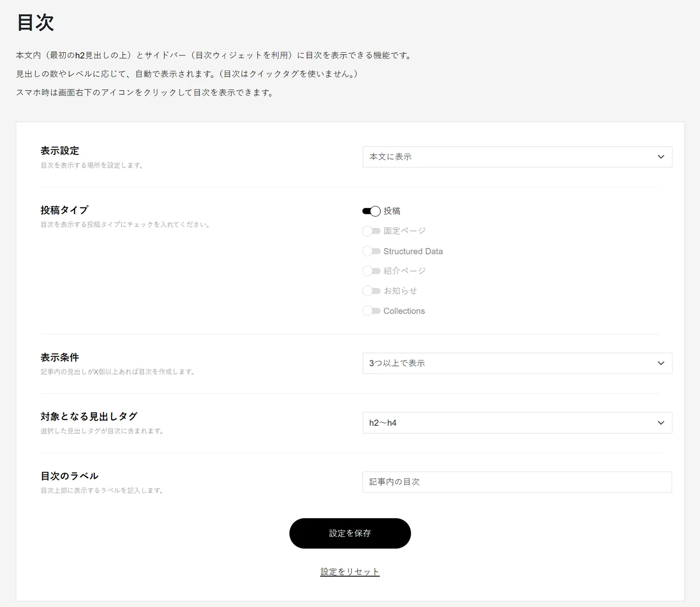Click the 設定を保存 save button
The image size is (700, 607).
point(350,533)
